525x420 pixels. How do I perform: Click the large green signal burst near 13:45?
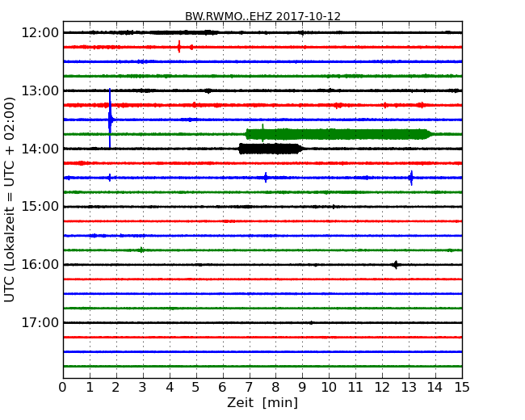pyautogui.click(x=340, y=134)
